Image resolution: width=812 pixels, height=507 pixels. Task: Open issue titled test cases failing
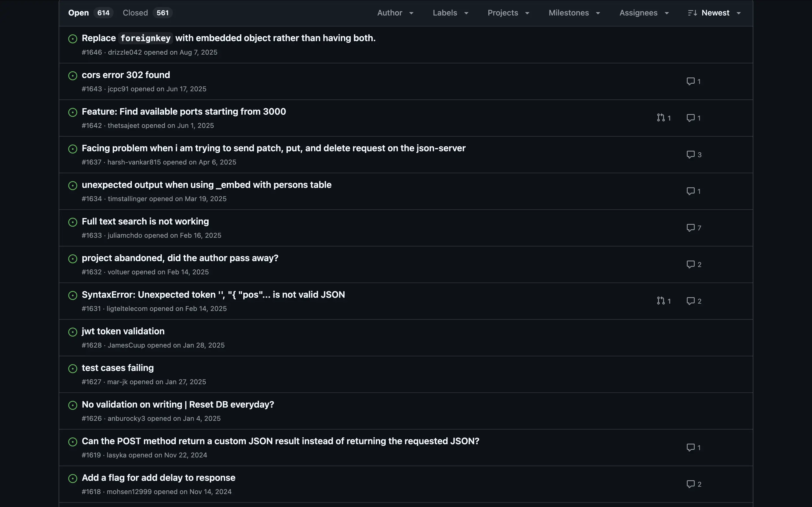118,368
